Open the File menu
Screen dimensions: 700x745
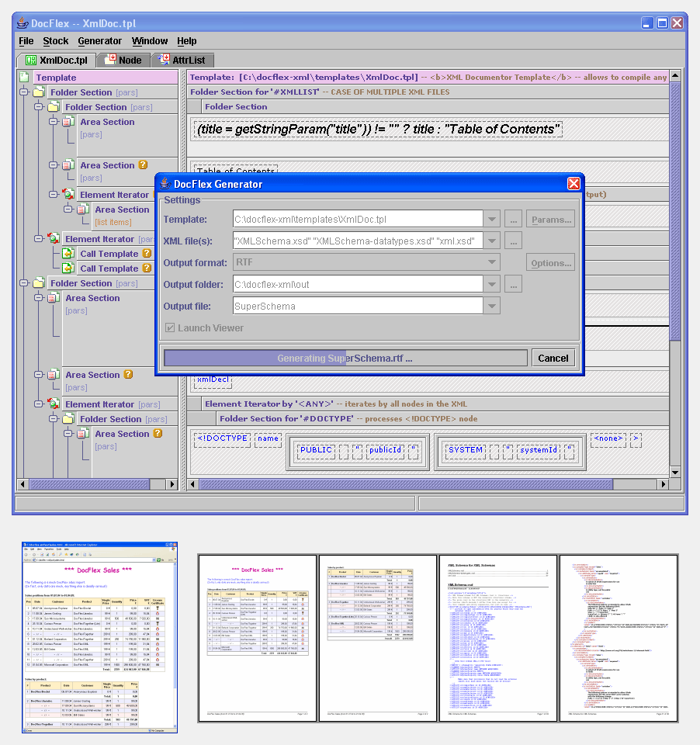coord(26,41)
